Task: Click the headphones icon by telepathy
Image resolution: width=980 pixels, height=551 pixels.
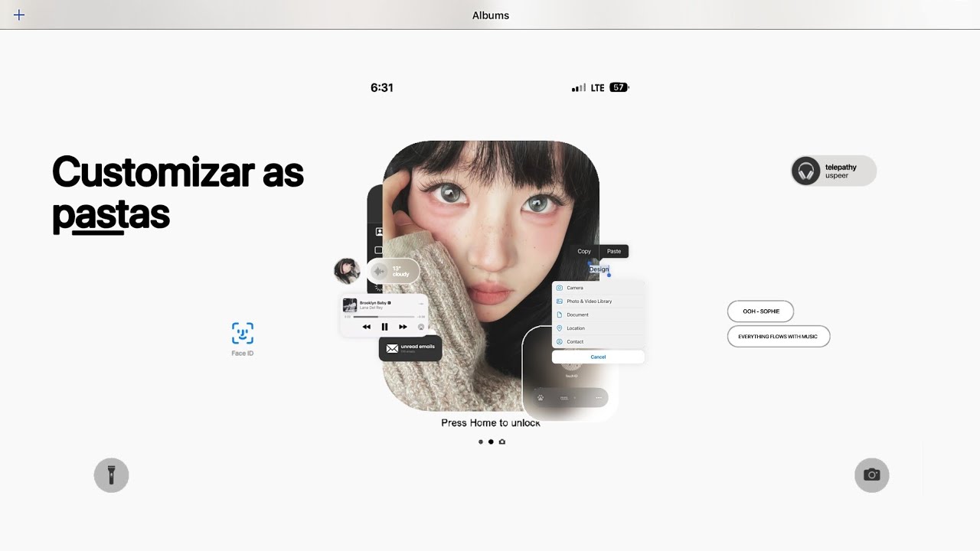Action: point(805,171)
